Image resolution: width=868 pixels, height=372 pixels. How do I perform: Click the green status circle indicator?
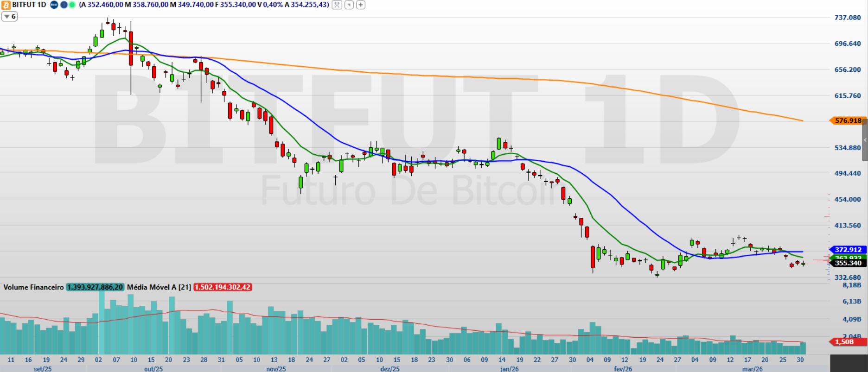tap(72, 5)
